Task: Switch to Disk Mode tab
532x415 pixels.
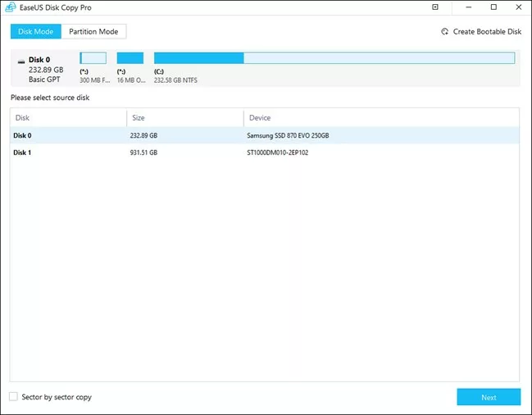Action: [35, 31]
